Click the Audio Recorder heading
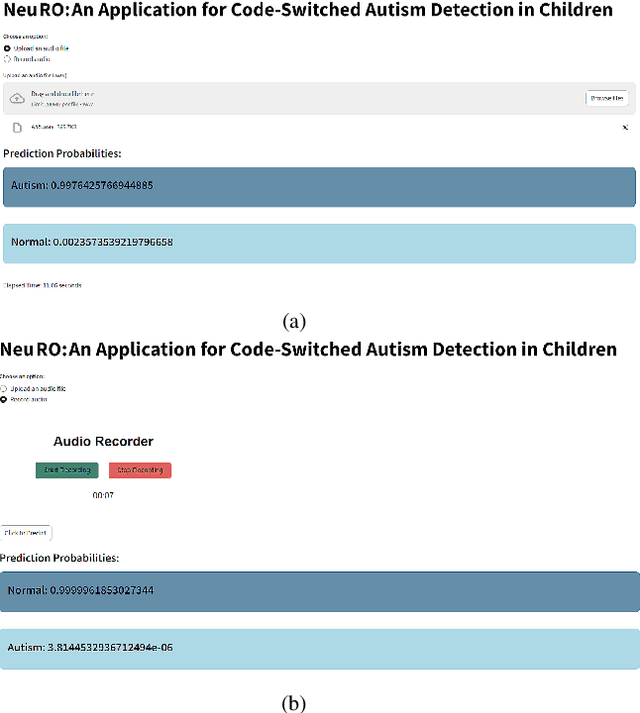This screenshot has height=713, width=640. coord(103,441)
